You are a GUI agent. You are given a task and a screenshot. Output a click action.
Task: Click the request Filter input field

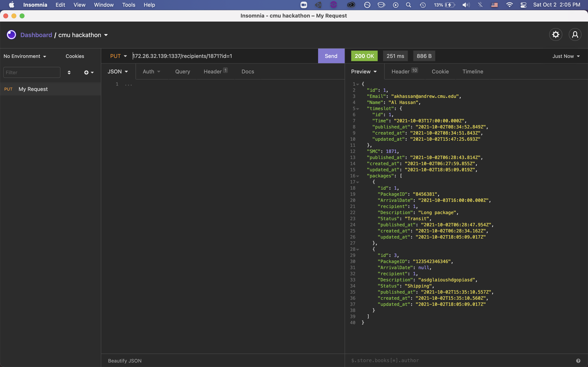point(32,72)
